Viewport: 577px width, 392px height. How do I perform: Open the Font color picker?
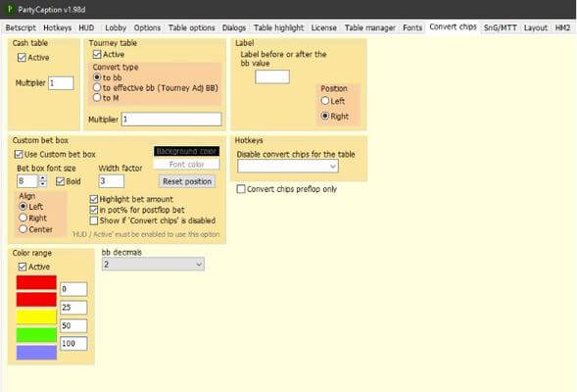[186, 165]
